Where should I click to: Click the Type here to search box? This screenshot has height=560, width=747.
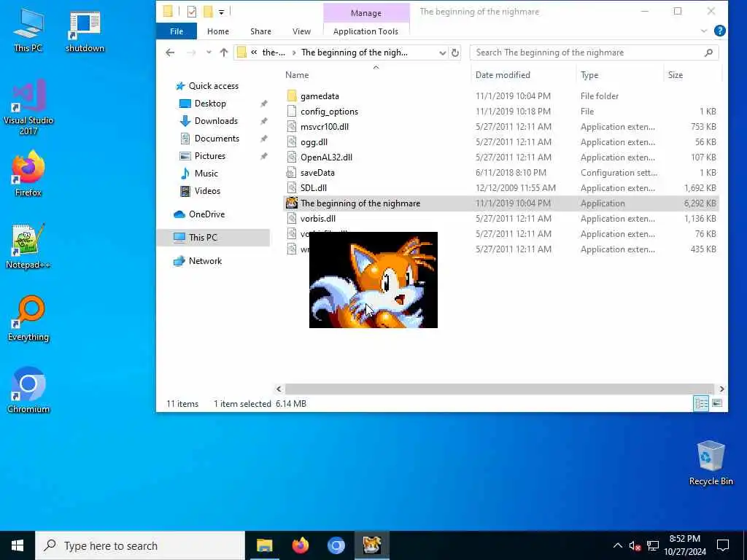pyautogui.click(x=141, y=545)
